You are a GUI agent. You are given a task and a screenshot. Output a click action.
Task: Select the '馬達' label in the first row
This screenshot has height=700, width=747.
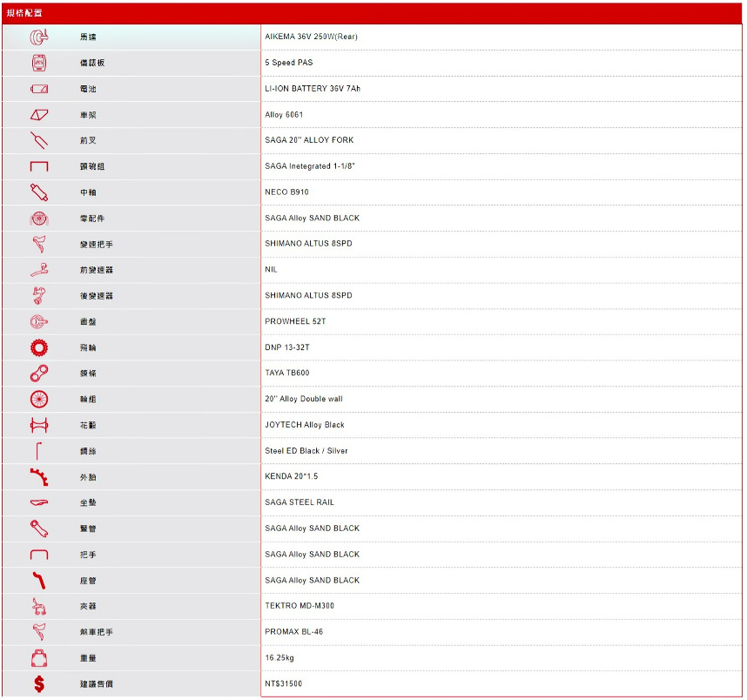(x=88, y=37)
